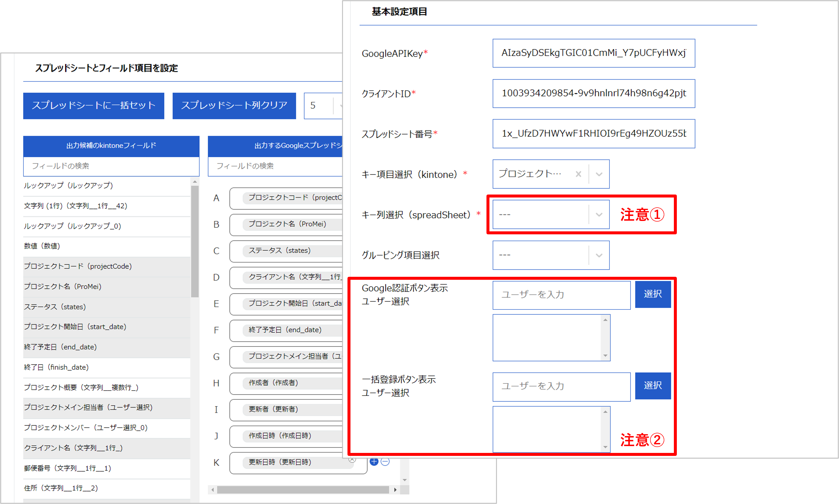Click column J chip 作成日時（作成日時）
This screenshot has width=839, height=504.
292,436
